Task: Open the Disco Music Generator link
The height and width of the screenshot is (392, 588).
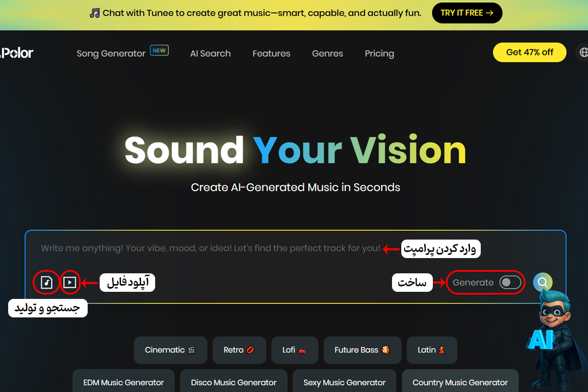Action: (x=234, y=382)
